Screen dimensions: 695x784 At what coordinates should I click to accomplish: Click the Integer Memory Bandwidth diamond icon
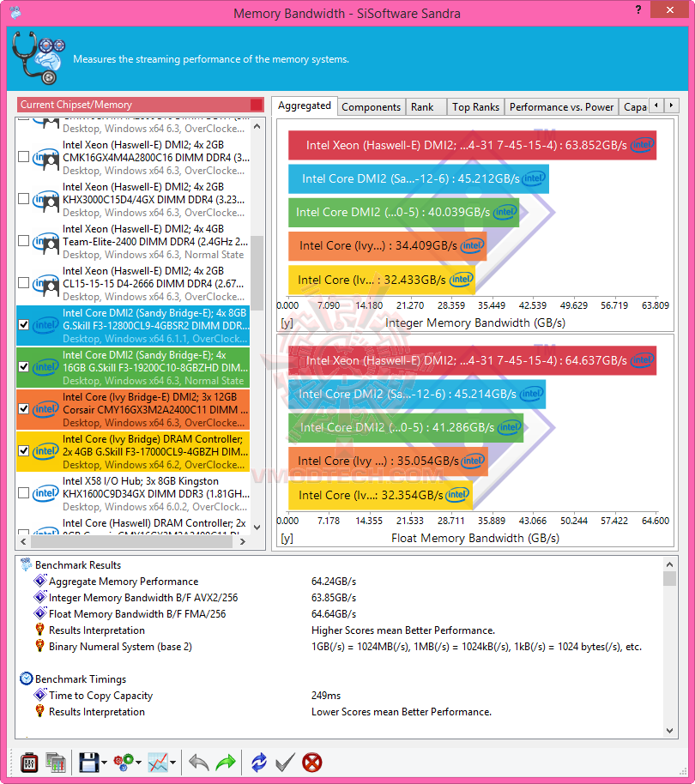(40, 598)
